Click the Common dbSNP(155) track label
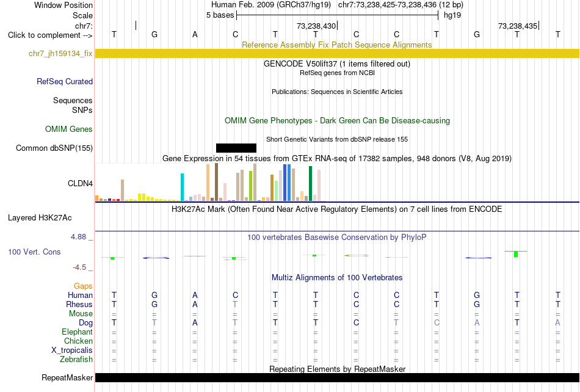The height and width of the screenshot is (392, 580). [x=54, y=148]
